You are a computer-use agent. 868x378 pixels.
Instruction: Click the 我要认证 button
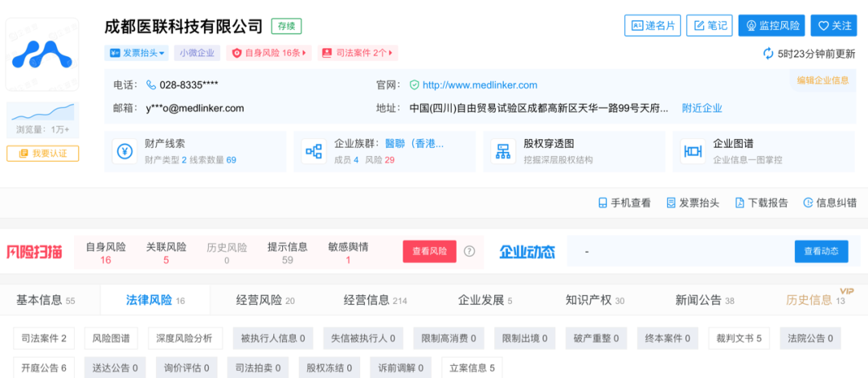[43, 154]
